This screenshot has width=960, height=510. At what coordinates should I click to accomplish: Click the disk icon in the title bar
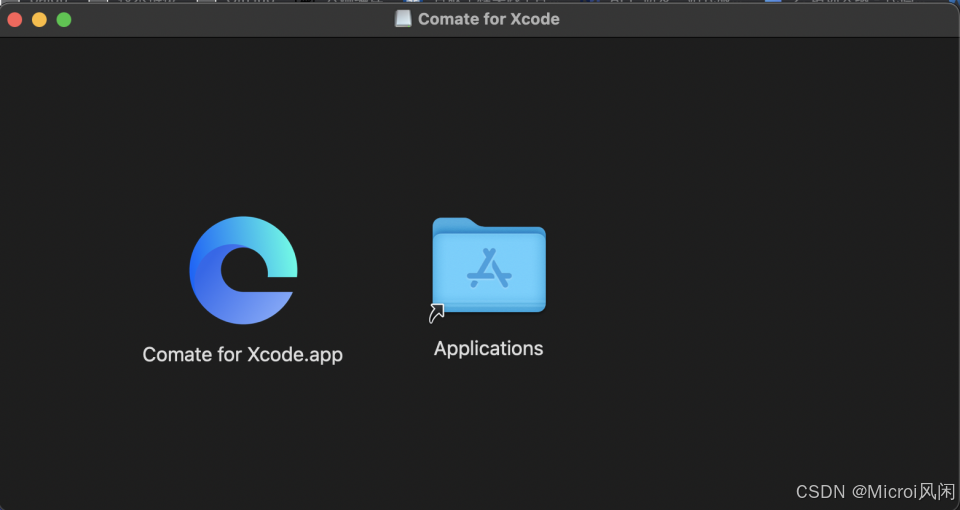(403, 19)
